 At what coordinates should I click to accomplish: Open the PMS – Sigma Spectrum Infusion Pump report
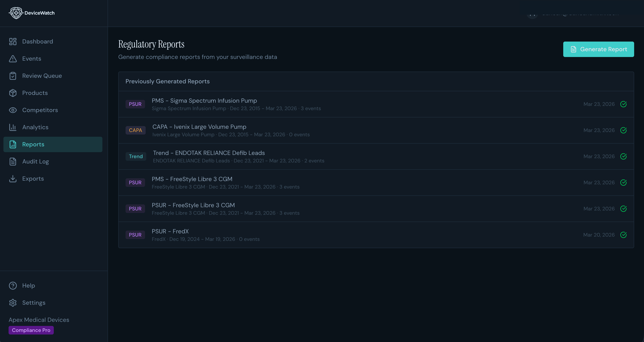204,100
